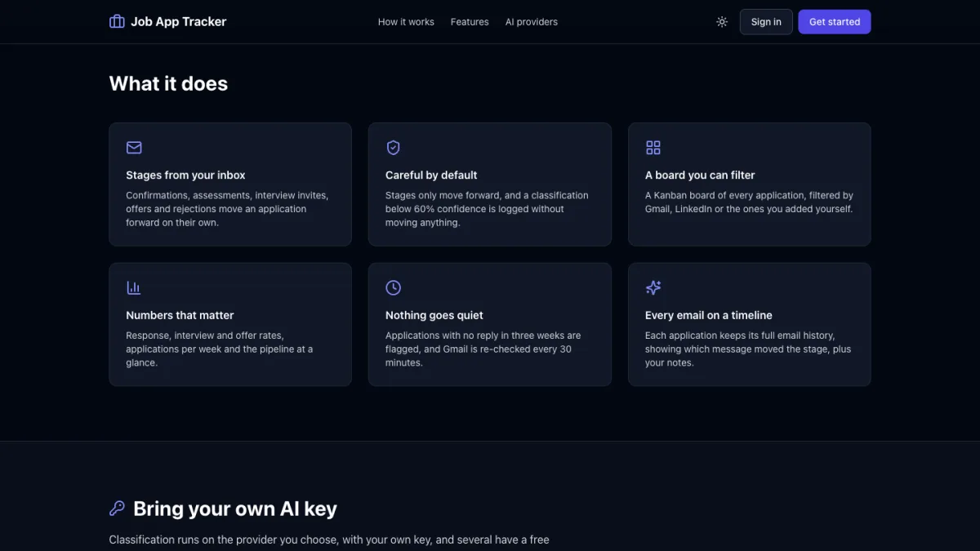Go to the Features nav link
The image size is (980, 551).
(x=470, y=22)
